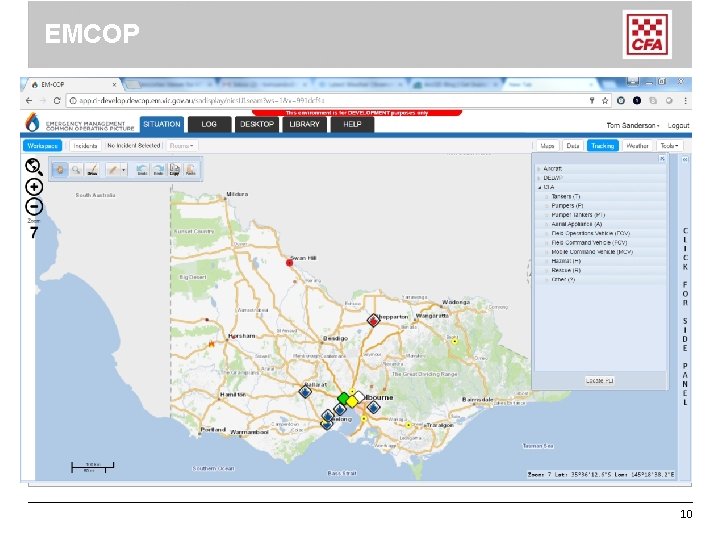Zoom out with the minus circle button
Screen dimensions: 720x540
coord(34,207)
